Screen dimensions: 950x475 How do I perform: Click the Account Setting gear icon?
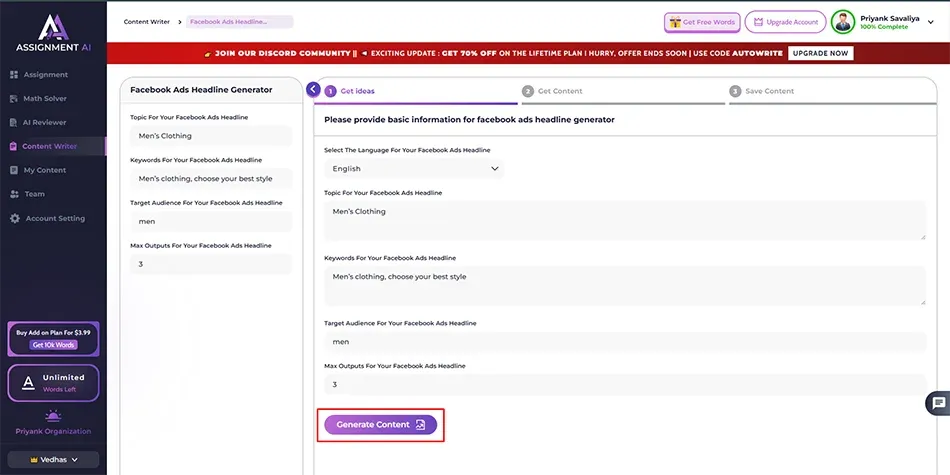click(x=14, y=218)
